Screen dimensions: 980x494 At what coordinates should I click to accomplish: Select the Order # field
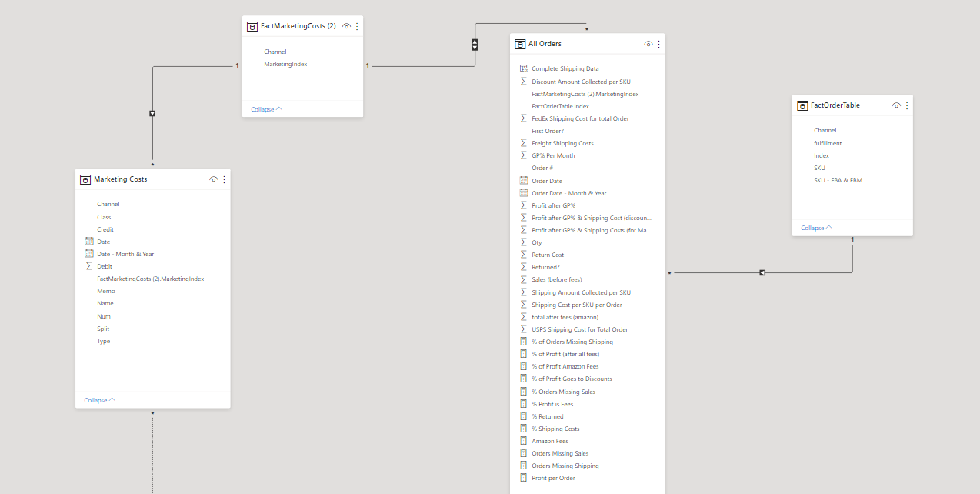click(542, 168)
